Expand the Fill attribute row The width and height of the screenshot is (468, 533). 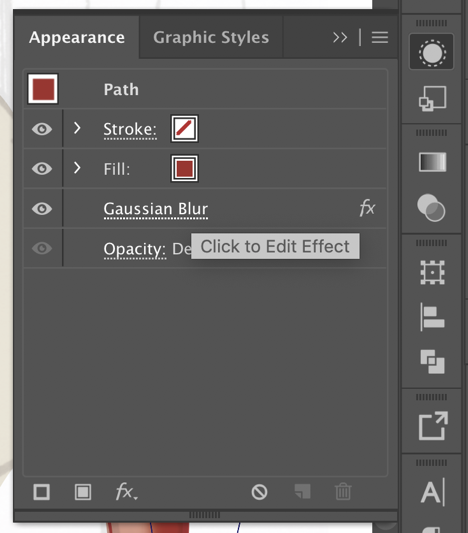77,168
